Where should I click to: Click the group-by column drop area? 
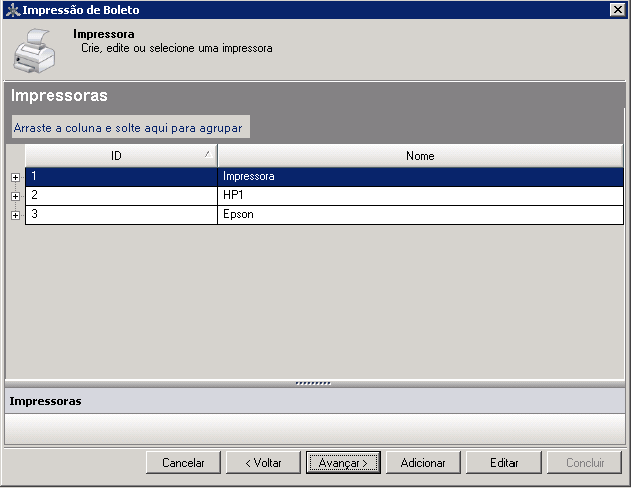(x=131, y=127)
